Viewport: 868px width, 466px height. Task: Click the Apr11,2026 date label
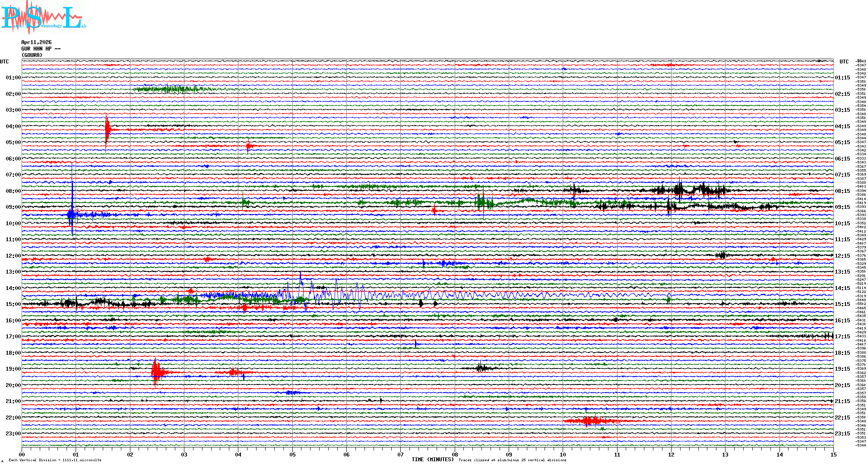[36, 42]
